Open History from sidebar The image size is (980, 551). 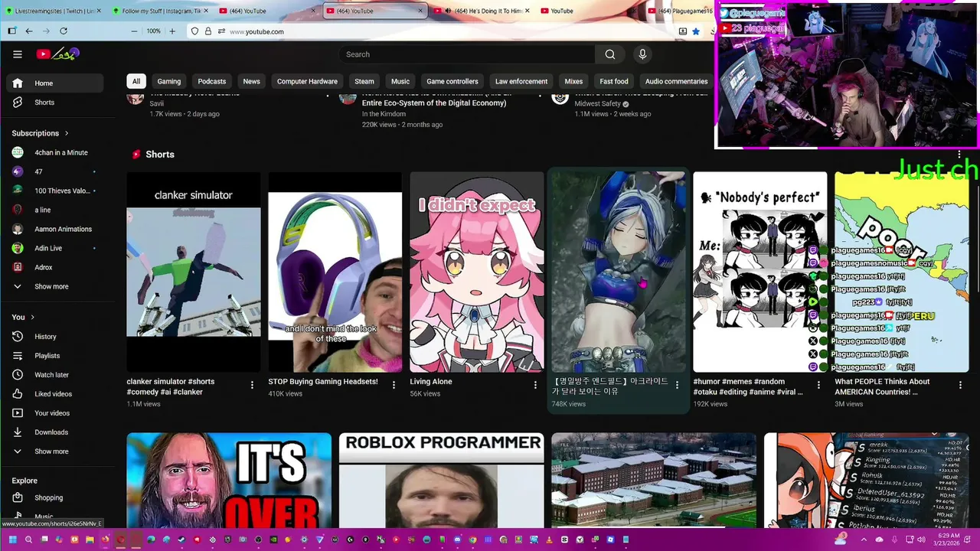54,337
